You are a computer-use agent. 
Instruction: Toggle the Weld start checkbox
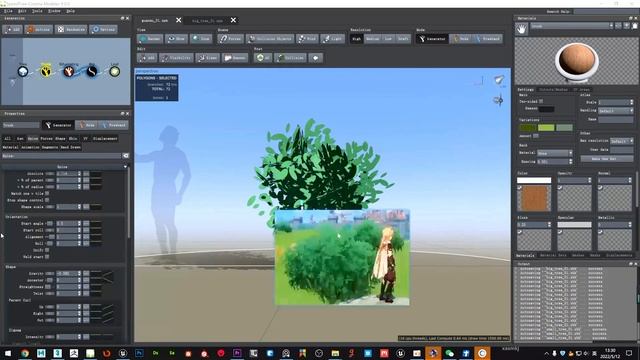[47, 257]
